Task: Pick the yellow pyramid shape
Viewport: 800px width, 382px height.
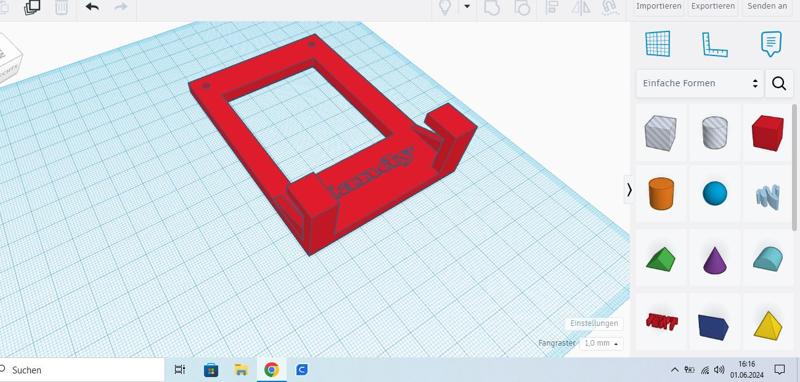Action: pyautogui.click(x=767, y=325)
